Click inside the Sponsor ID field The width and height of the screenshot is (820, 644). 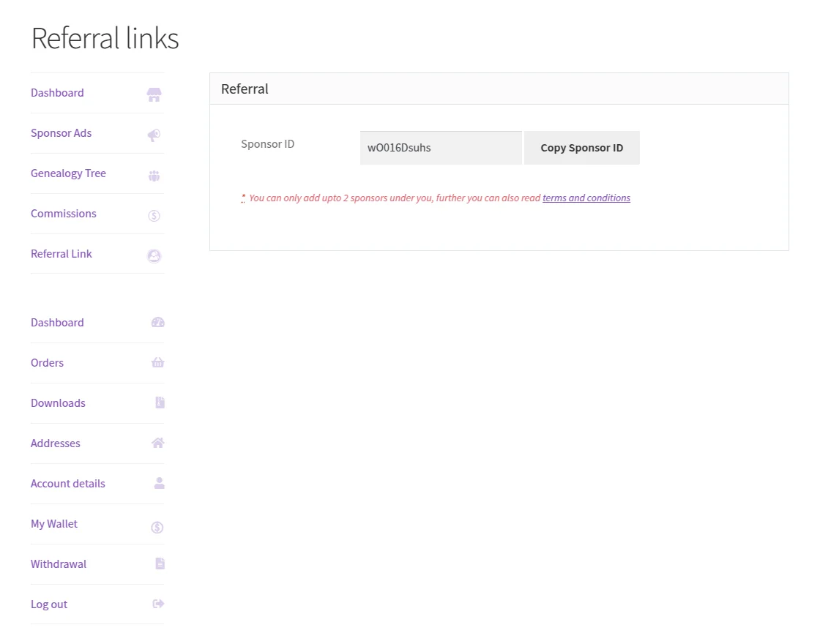coord(440,147)
